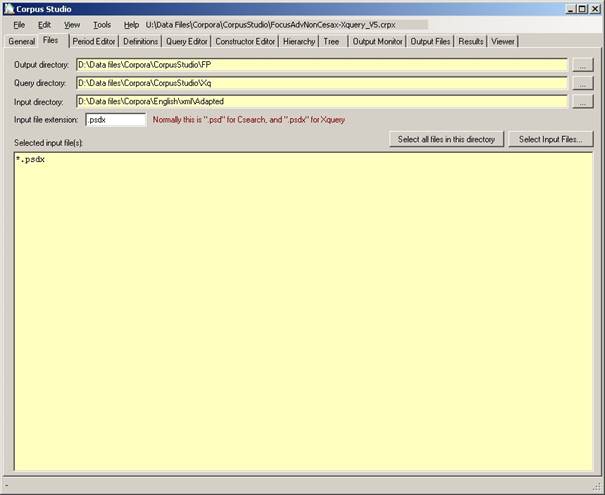This screenshot has height=495, width=605.
Task: Go to the Definitions tab
Action: coord(140,42)
